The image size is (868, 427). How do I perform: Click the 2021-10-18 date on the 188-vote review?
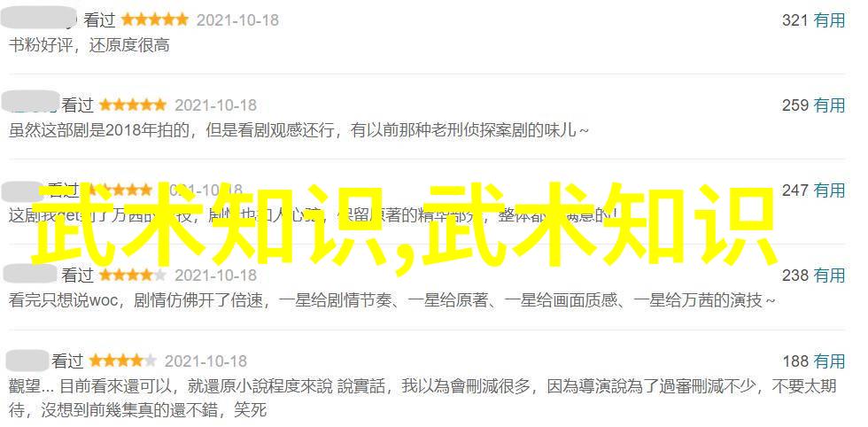(x=205, y=361)
